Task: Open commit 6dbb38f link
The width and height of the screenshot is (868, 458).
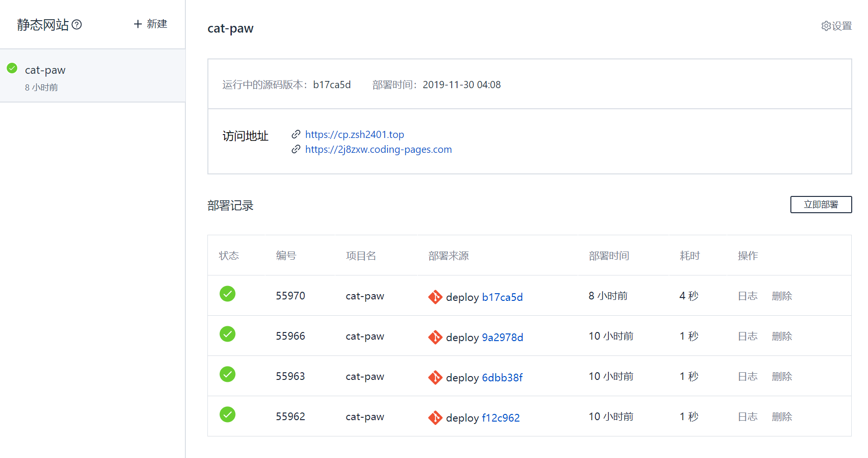Action: tap(502, 378)
